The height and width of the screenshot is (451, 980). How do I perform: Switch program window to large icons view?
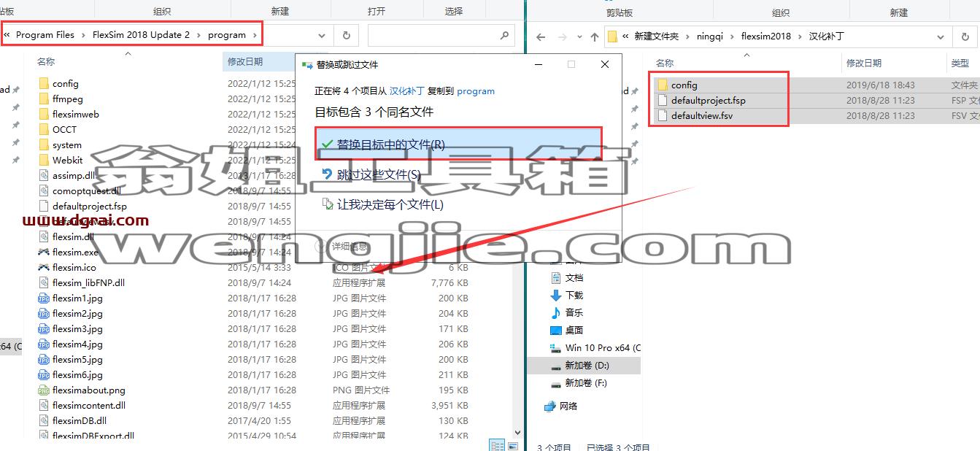pyautogui.click(x=512, y=445)
